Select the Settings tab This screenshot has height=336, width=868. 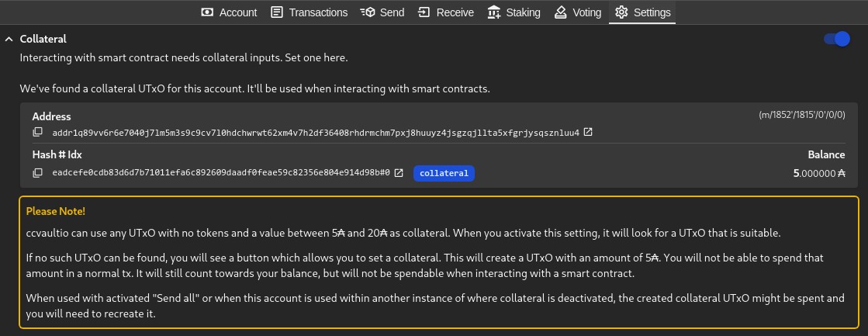pyautogui.click(x=642, y=12)
